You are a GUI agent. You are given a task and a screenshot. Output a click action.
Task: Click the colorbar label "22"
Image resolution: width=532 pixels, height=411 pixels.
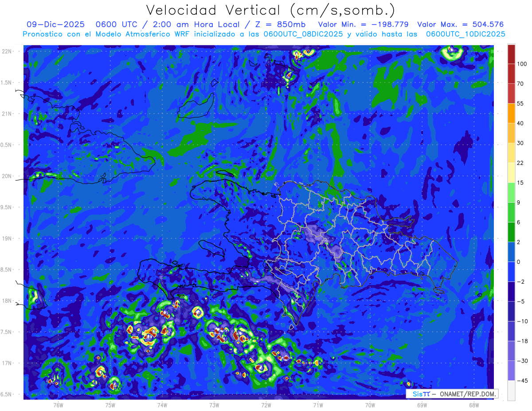(x=520, y=163)
